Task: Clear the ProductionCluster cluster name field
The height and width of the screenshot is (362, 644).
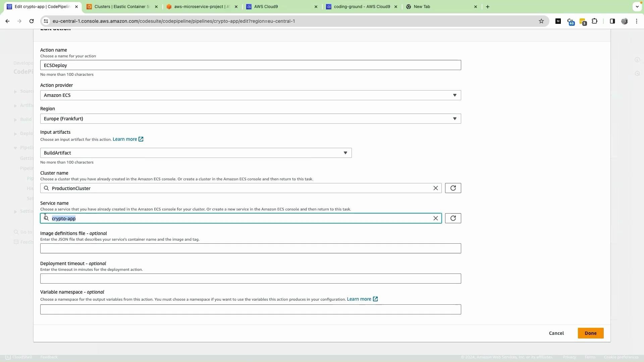Action: 435,188
